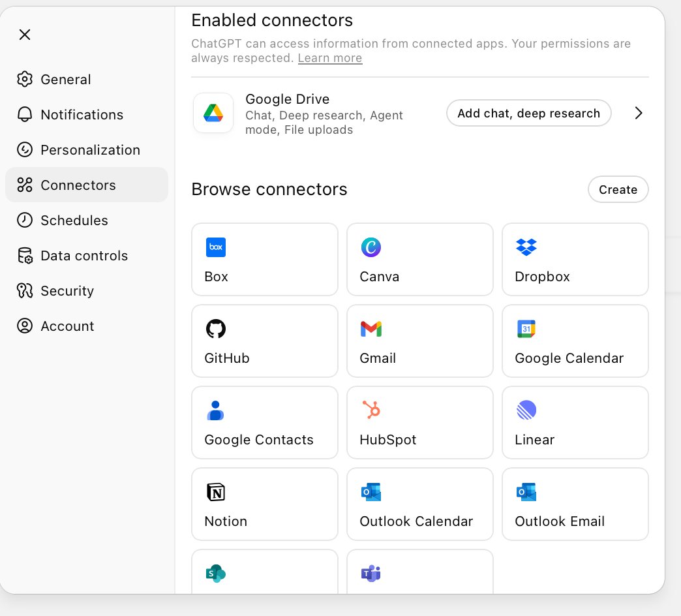This screenshot has width=681, height=616.
Task: Open the Dropbox connector icon
Action: pyautogui.click(x=526, y=247)
